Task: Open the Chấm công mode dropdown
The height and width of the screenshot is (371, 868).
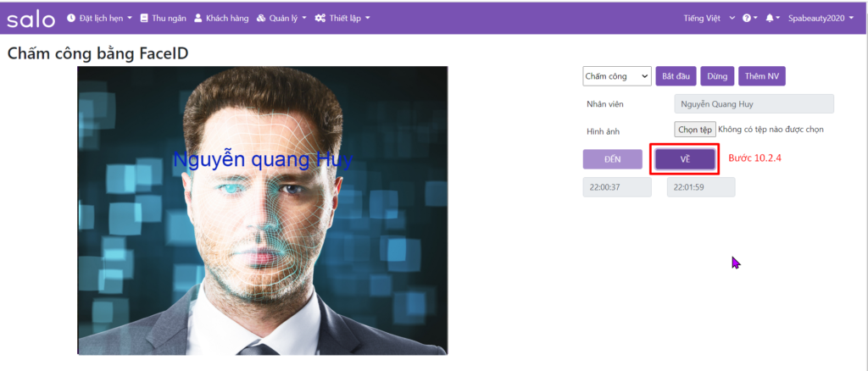Action: click(x=617, y=76)
